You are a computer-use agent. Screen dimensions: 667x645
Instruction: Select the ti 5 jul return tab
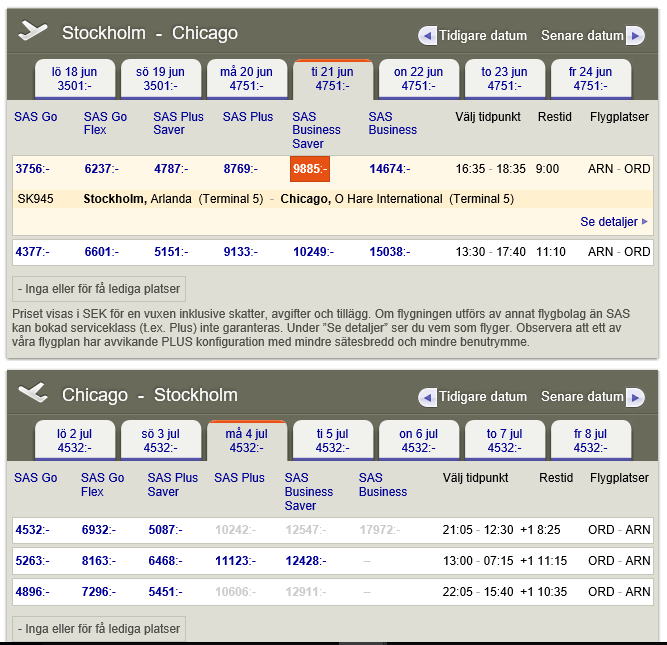332,441
